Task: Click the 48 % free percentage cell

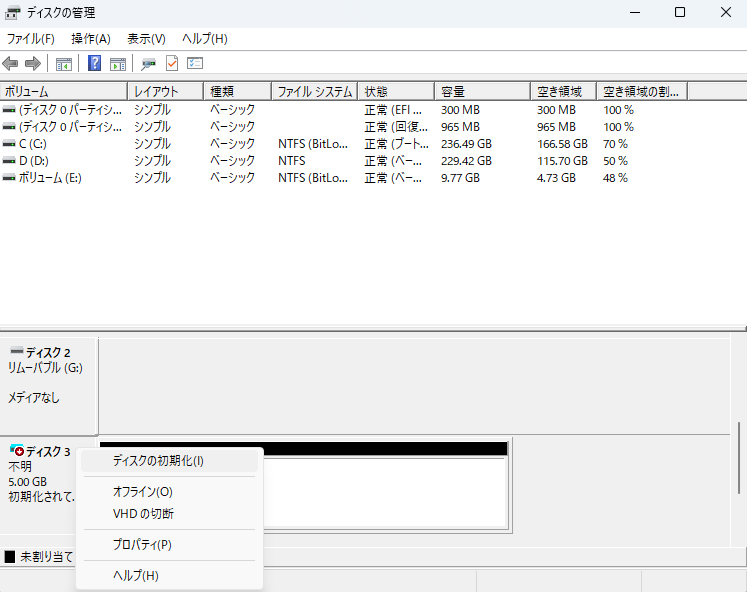Action: pos(616,178)
